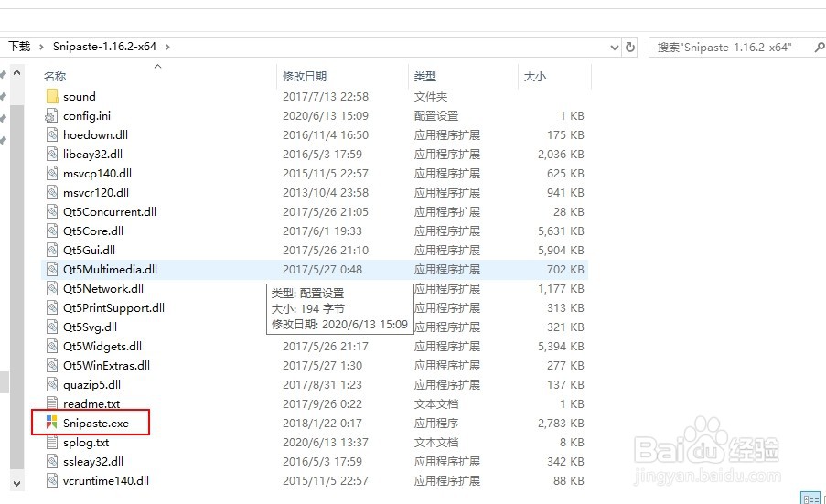Select the libeay32.dll file icon
Viewport: 826px width, 504px height.
point(51,155)
